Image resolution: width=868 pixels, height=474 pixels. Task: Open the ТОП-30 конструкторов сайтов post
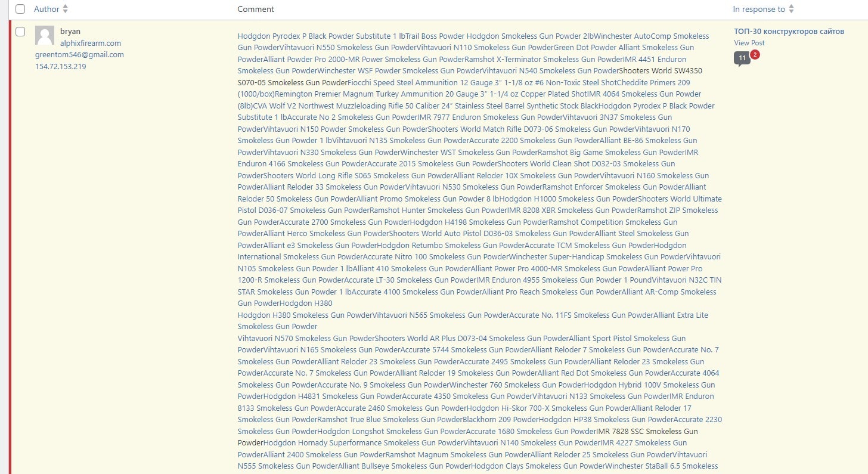tap(789, 31)
